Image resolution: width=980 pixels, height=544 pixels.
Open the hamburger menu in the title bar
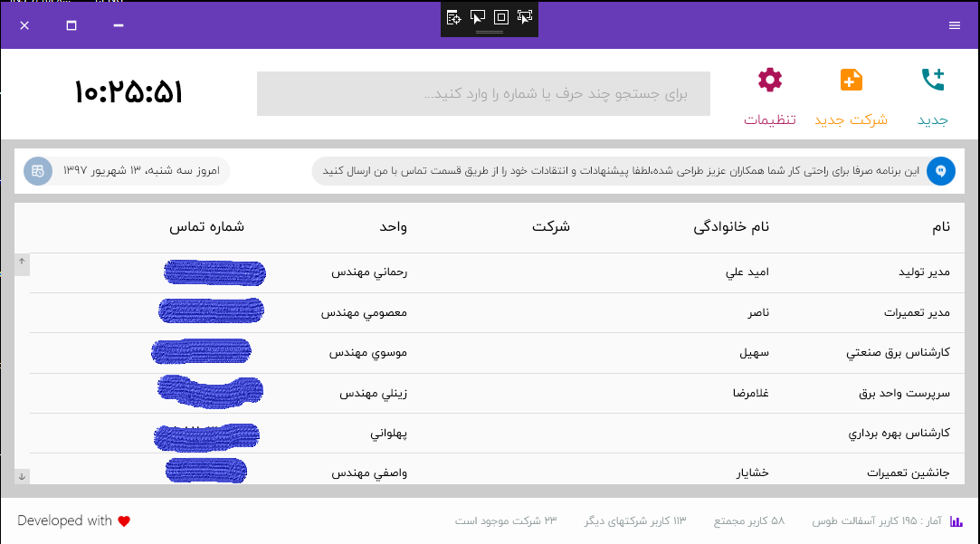click(x=955, y=25)
